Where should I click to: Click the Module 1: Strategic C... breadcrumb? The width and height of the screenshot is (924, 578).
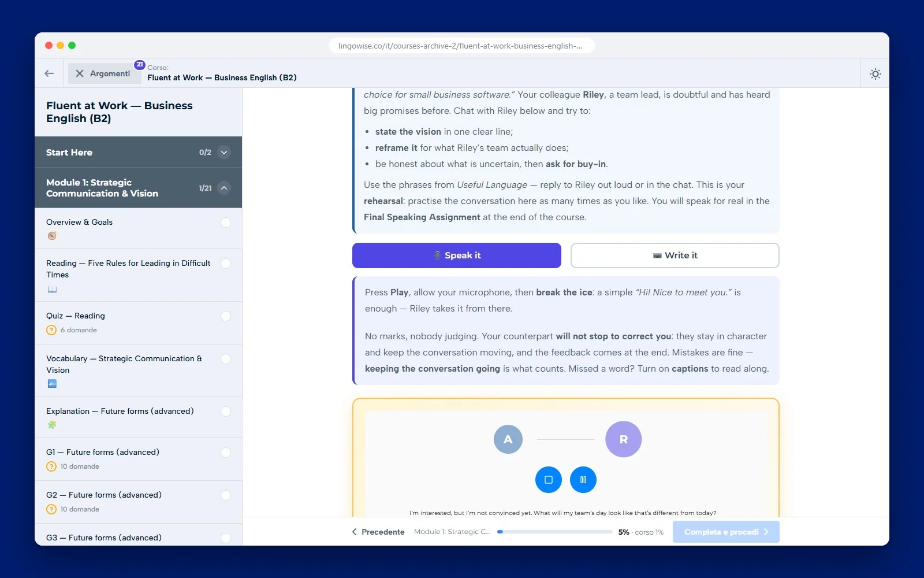tap(452, 532)
